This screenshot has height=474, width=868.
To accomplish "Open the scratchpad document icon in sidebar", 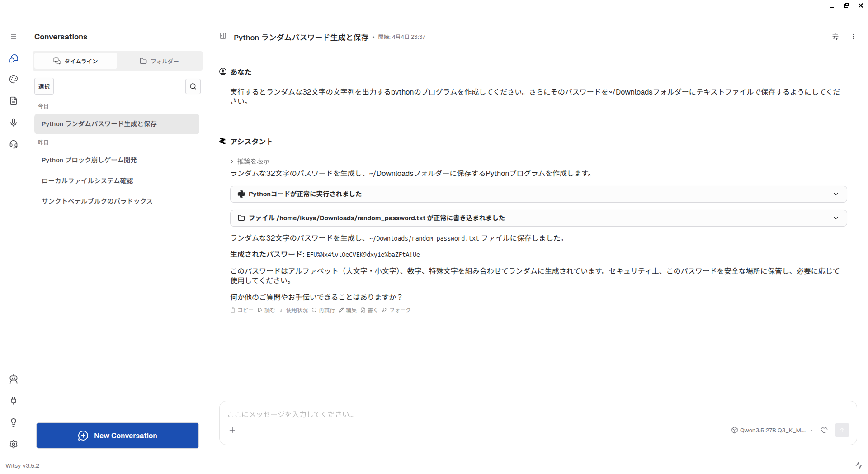I will point(14,101).
